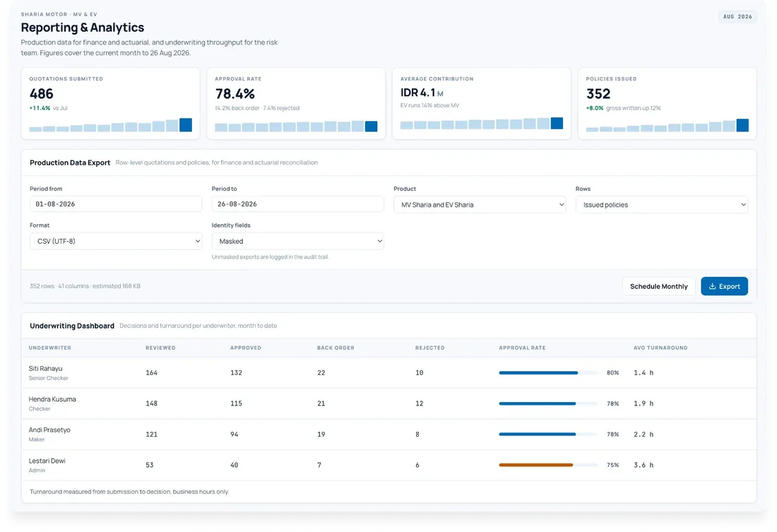Click the +11.4% vs Jul change indicator
The width and height of the screenshot is (777, 532).
(48, 108)
